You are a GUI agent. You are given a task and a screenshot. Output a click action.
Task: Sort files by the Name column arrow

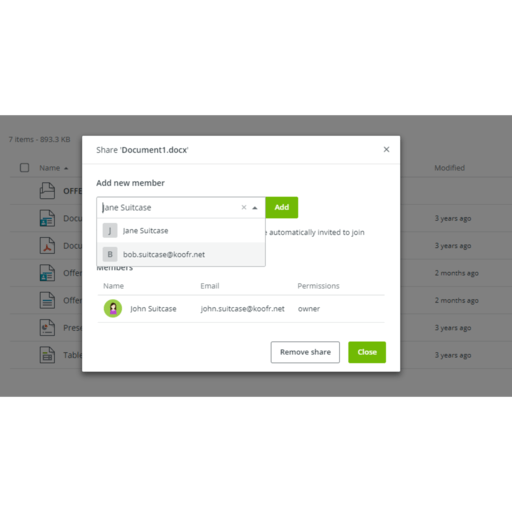tap(66, 168)
